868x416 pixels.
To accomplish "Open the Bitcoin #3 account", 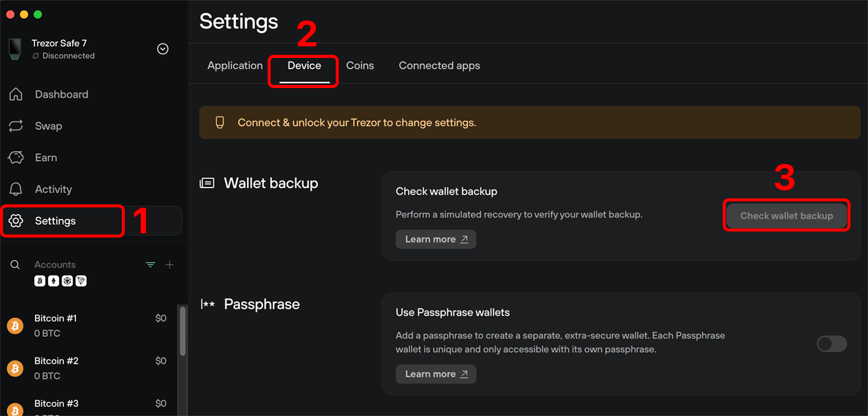I will point(89,405).
